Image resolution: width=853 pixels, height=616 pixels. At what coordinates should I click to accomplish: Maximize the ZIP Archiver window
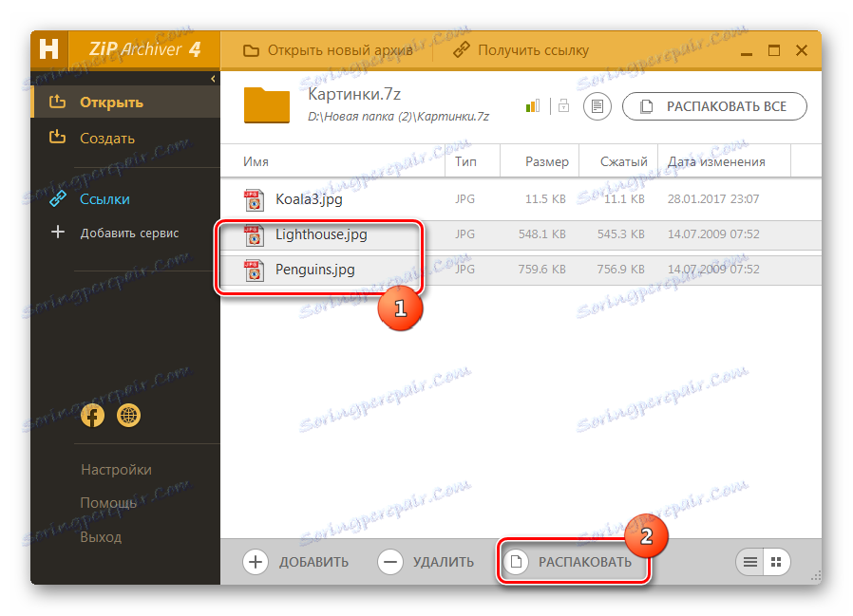click(x=774, y=50)
